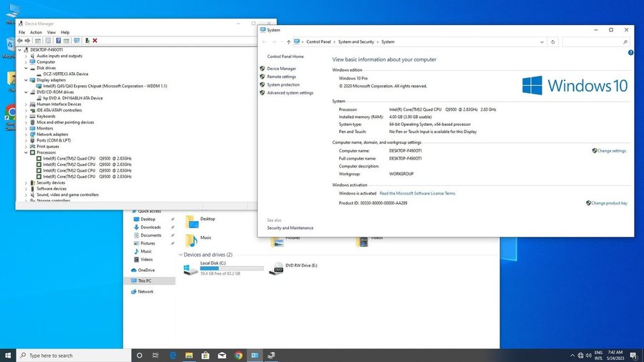This screenshot has width=644, height=362.
Task: Open Google Chrome from the taskbar
Action: (238, 355)
